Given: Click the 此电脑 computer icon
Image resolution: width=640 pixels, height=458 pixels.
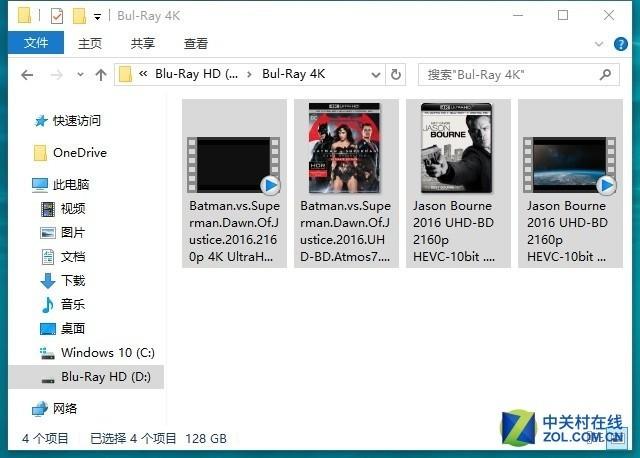Looking at the screenshot, I should pos(40,185).
